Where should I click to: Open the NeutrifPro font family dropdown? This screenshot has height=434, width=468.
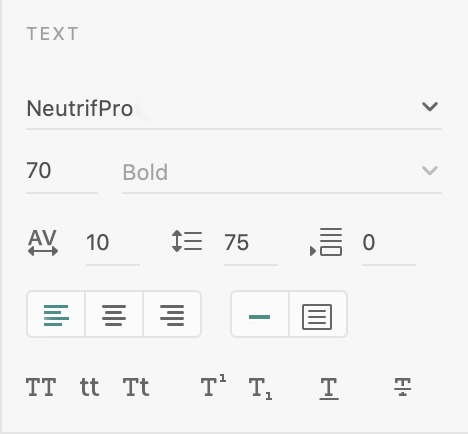click(234, 108)
